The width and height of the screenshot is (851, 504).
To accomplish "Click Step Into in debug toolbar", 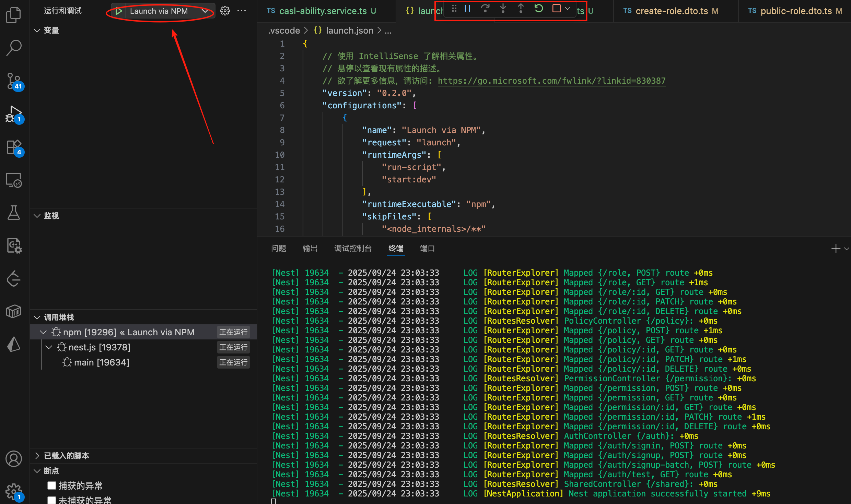I will [x=503, y=8].
